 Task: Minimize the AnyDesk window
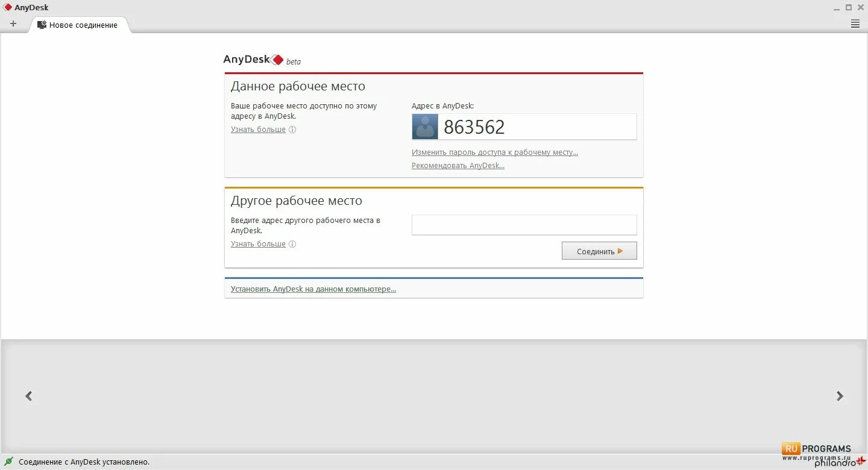(837, 8)
